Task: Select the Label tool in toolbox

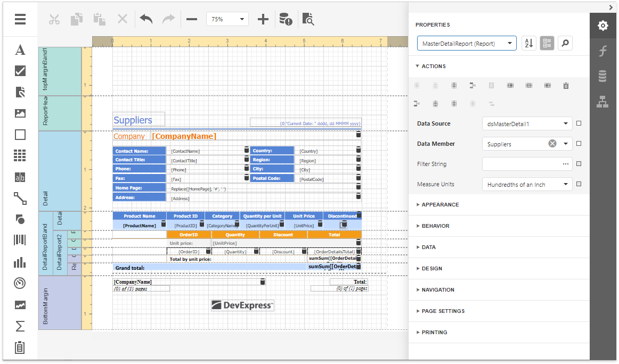Action: tap(20, 50)
